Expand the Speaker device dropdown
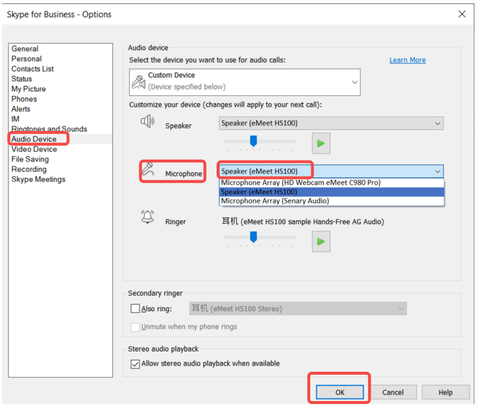The height and width of the screenshot is (411, 480). coord(331,123)
